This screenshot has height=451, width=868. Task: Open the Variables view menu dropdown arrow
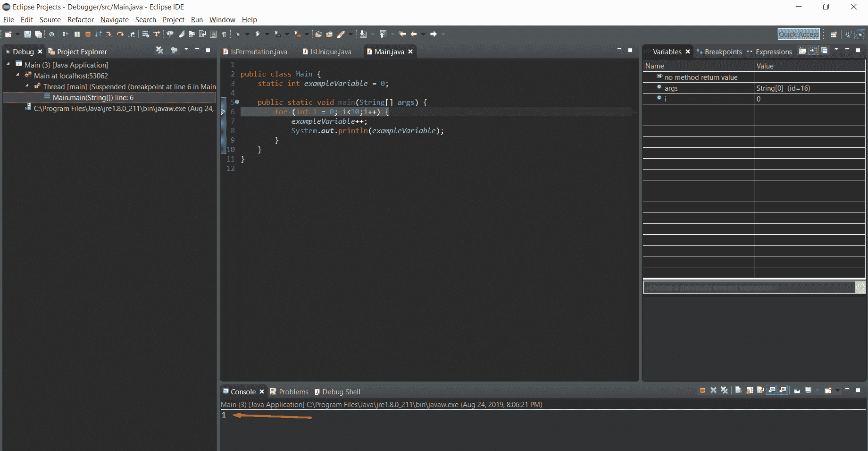click(x=836, y=50)
